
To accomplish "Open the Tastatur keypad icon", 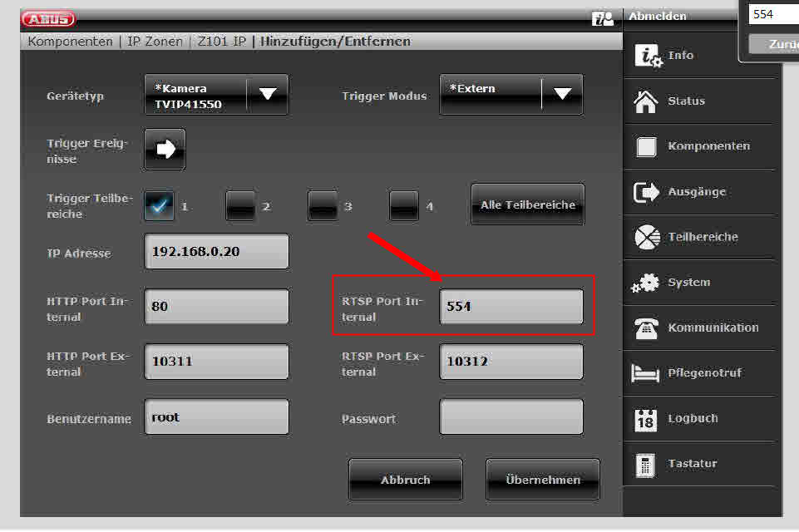I will click(645, 465).
